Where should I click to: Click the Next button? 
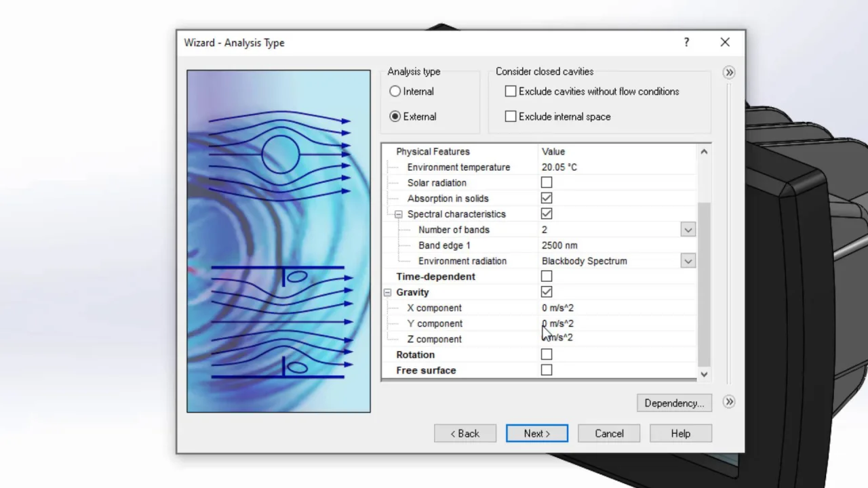536,434
